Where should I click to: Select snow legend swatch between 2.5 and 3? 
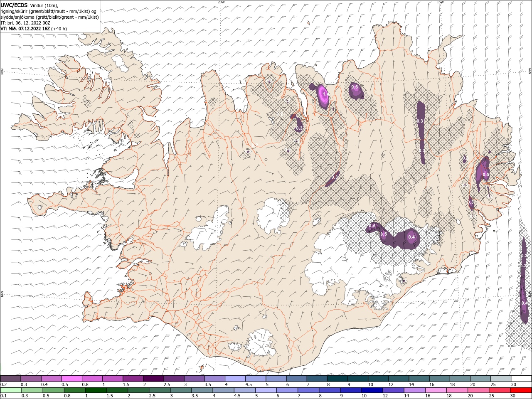click(174, 379)
